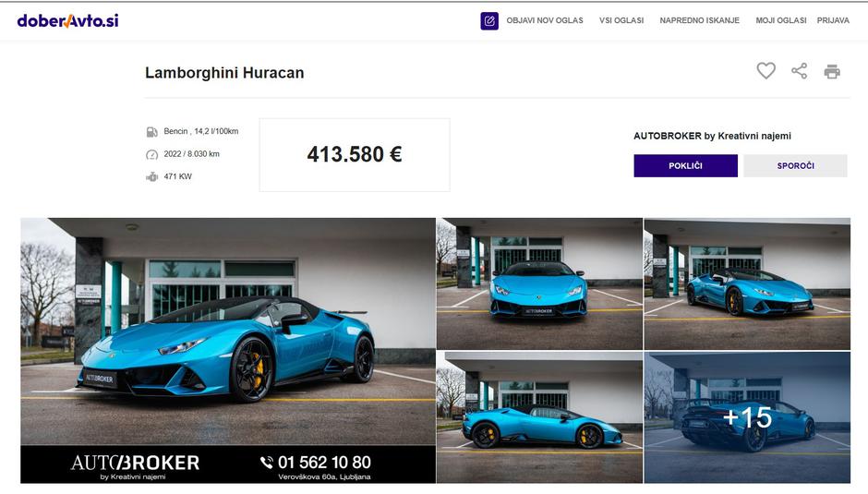The width and height of the screenshot is (868, 494).
Task: Open the front-view Lamborghini thumbnail
Action: pyautogui.click(x=540, y=283)
